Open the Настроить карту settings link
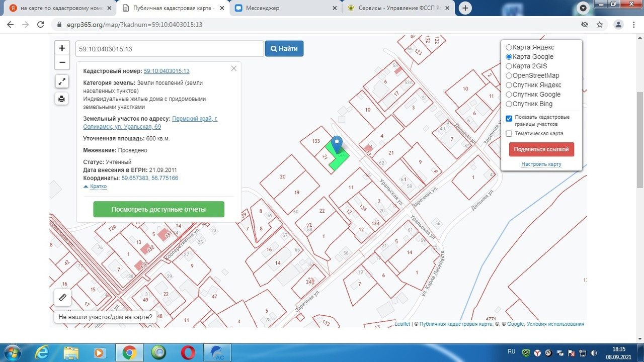The width and height of the screenshot is (644, 362). coord(541,164)
